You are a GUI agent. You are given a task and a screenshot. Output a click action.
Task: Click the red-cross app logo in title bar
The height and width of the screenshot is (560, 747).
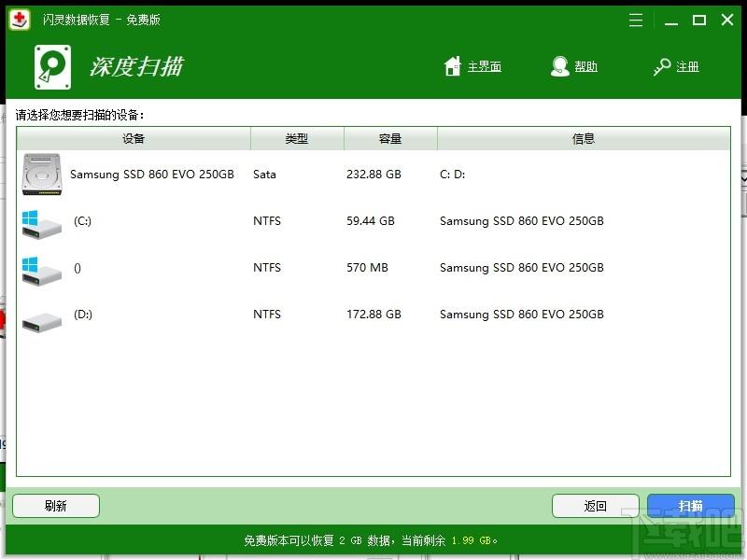click(20, 20)
